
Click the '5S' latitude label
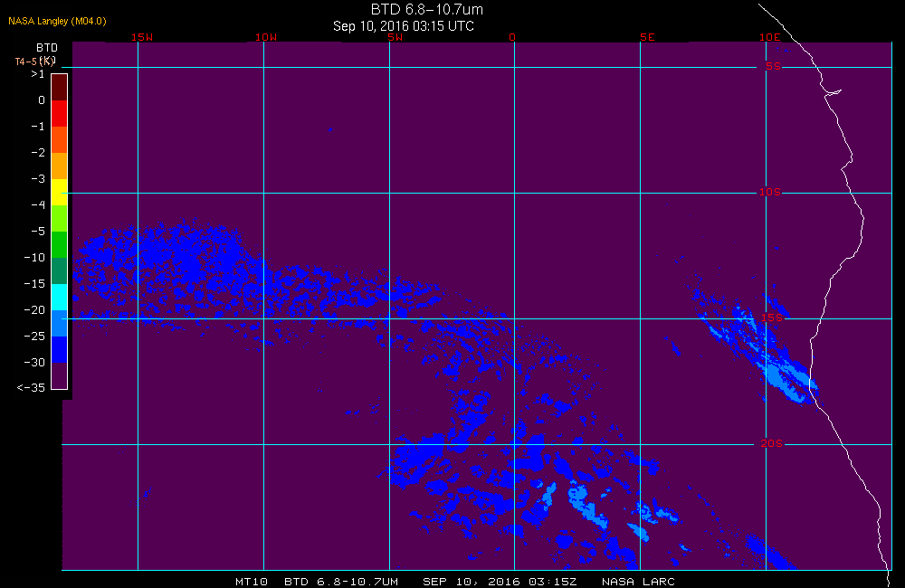pos(773,66)
